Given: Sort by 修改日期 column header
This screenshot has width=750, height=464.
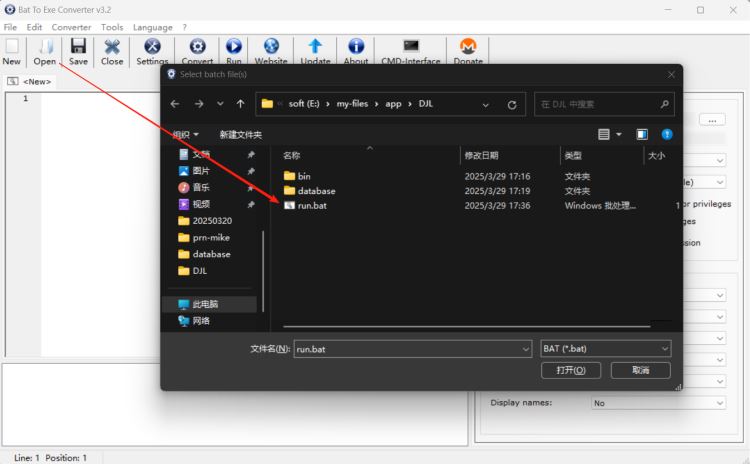Looking at the screenshot, I should 481,155.
